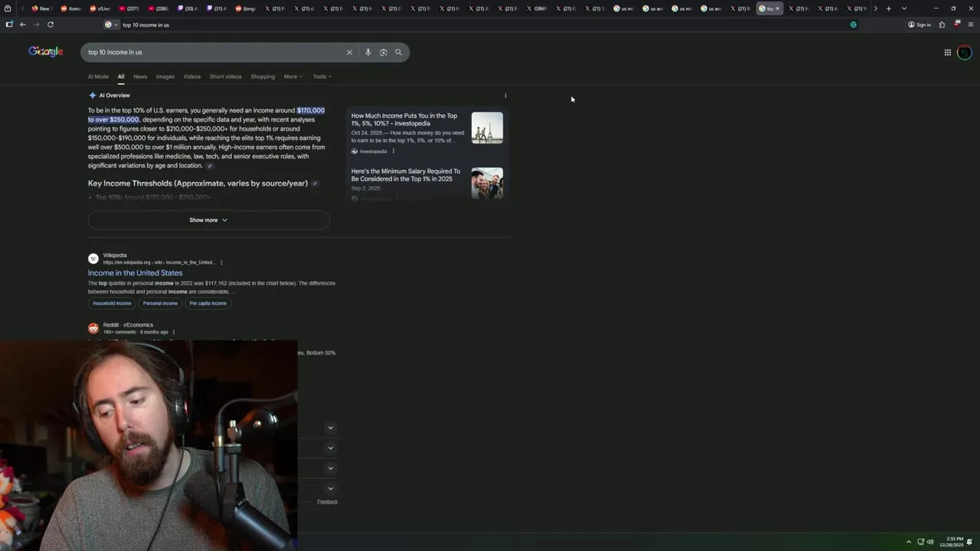Go forward in browser history
Screen dimensions: 980x551
coord(36,24)
